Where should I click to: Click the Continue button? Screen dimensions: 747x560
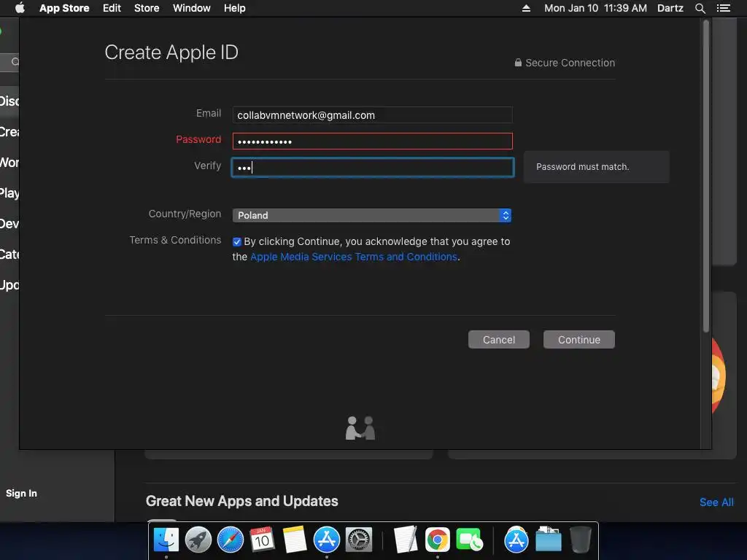point(578,340)
